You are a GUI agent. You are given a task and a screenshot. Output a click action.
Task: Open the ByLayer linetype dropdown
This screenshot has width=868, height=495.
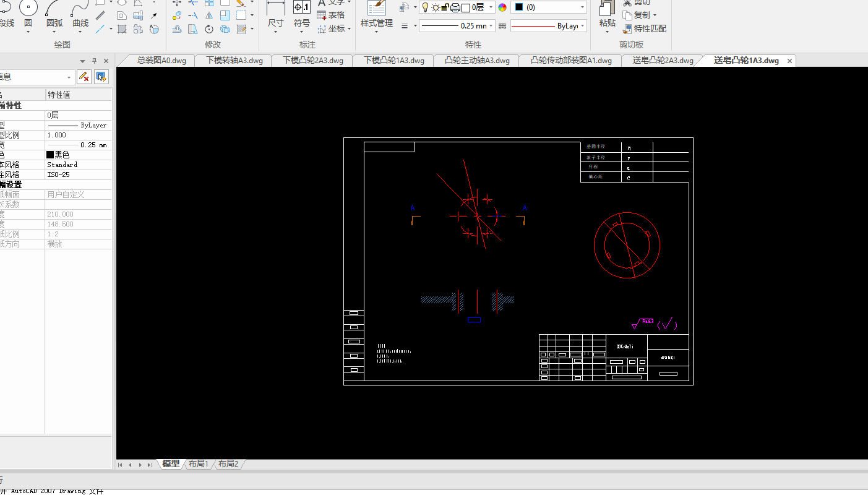pos(583,26)
